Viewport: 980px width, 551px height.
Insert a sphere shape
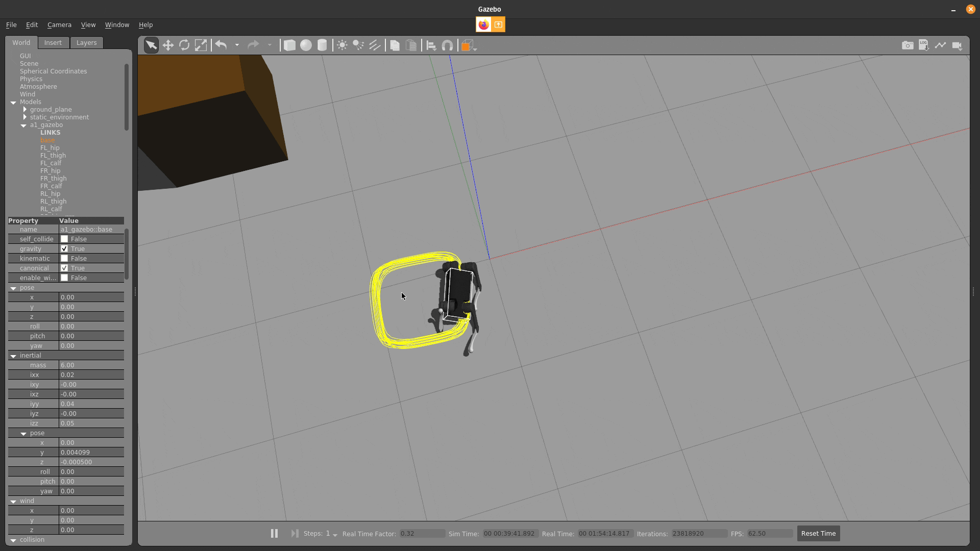(306, 45)
